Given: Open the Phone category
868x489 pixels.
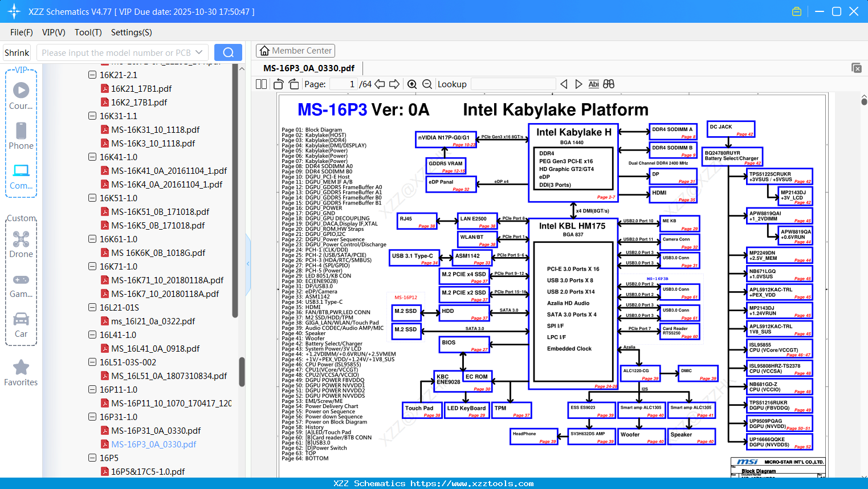Looking at the screenshot, I should pos(21,136).
